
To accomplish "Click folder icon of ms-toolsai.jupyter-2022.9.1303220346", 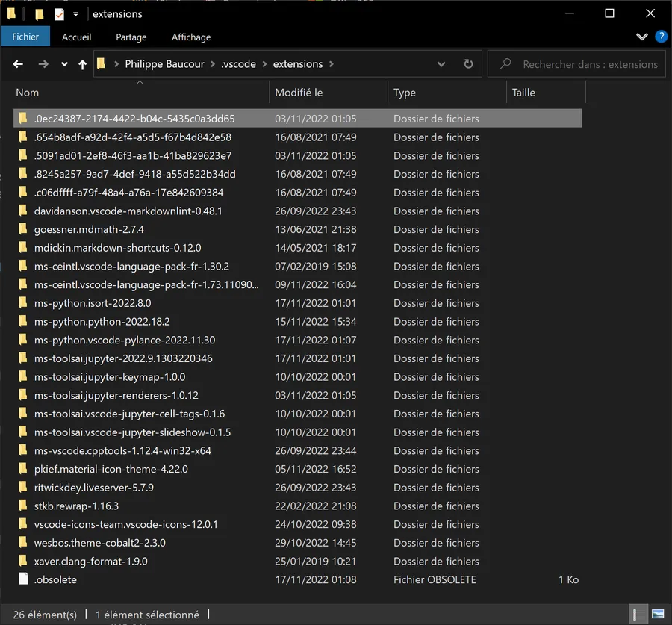I will pos(22,358).
